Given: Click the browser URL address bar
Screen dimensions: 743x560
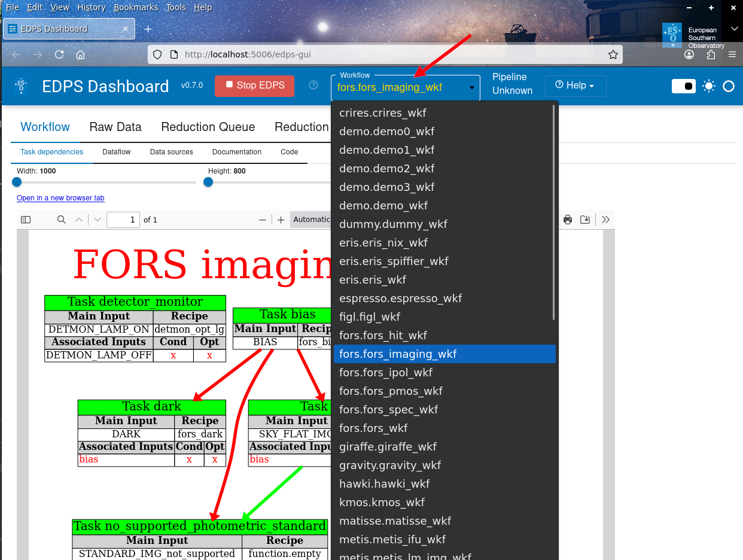Looking at the screenshot, I should click(x=386, y=54).
